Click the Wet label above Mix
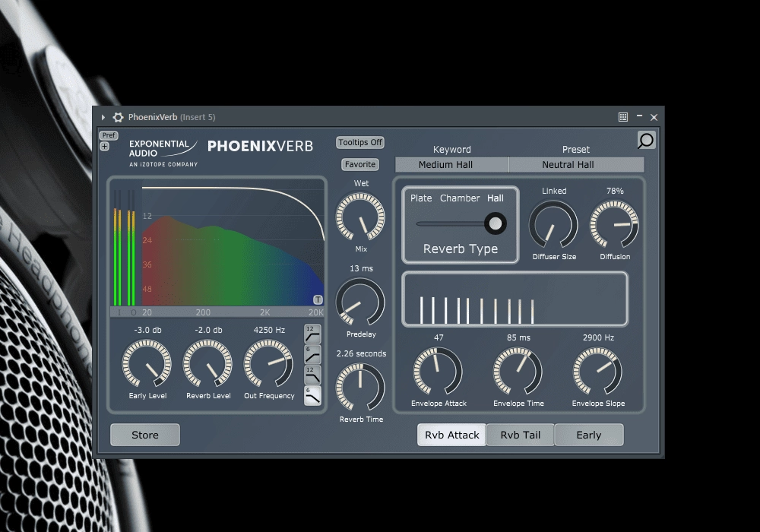This screenshot has height=532, width=760. tap(361, 183)
